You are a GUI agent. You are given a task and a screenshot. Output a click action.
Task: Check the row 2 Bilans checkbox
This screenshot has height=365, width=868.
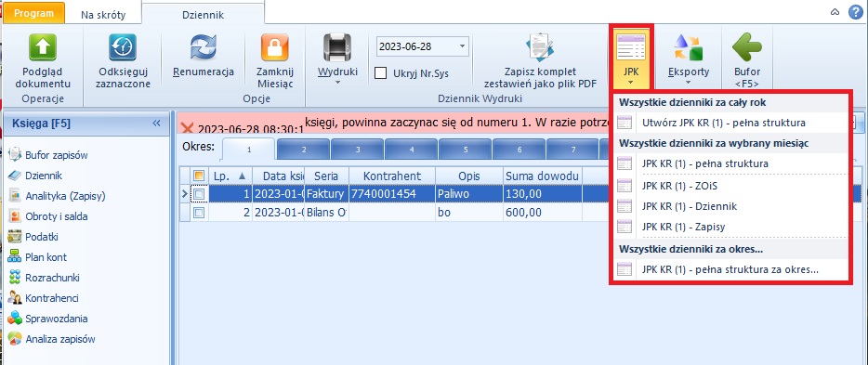[x=199, y=213]
